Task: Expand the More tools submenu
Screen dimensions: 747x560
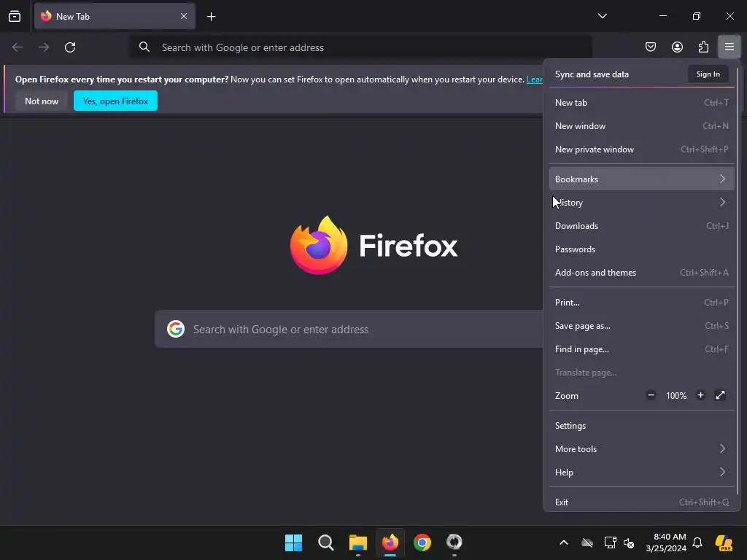Action: [641, 449]
